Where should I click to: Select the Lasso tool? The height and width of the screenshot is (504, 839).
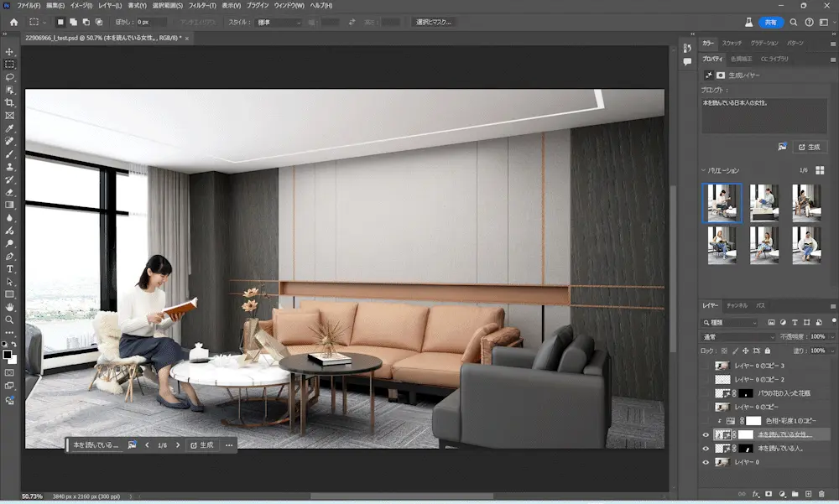[x=9, y=77]
